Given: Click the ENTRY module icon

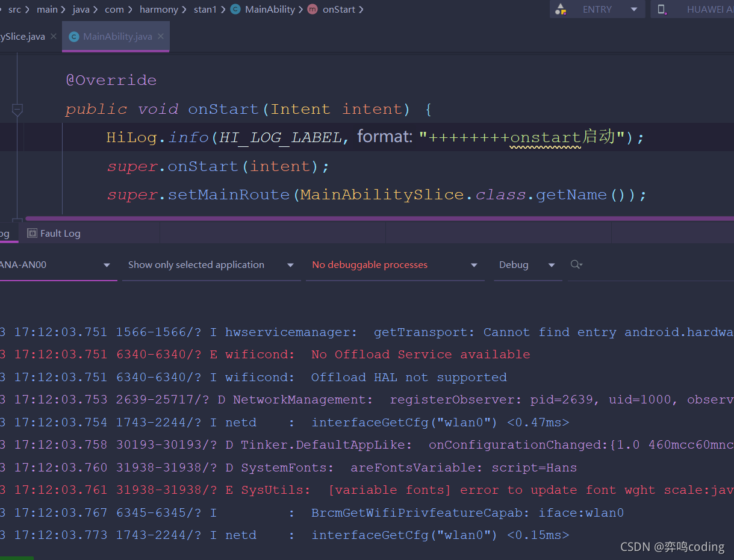Looking at the screenshot, I should pyautogui.click(x=561, y=9).
